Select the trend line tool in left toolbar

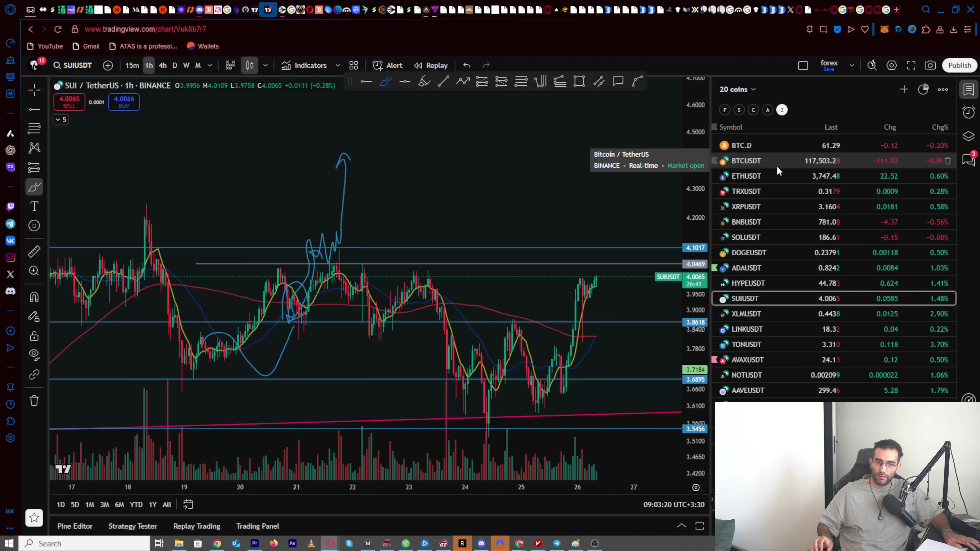click(34, 109)
